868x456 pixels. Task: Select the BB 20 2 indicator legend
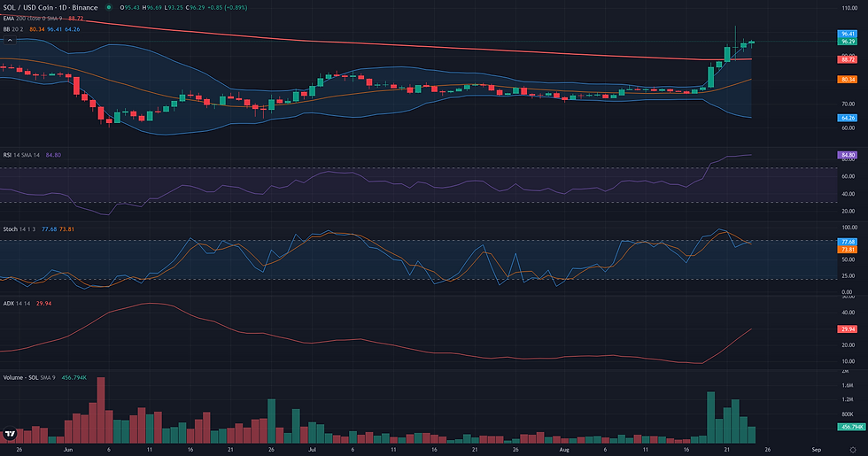[x=13, y=29]
